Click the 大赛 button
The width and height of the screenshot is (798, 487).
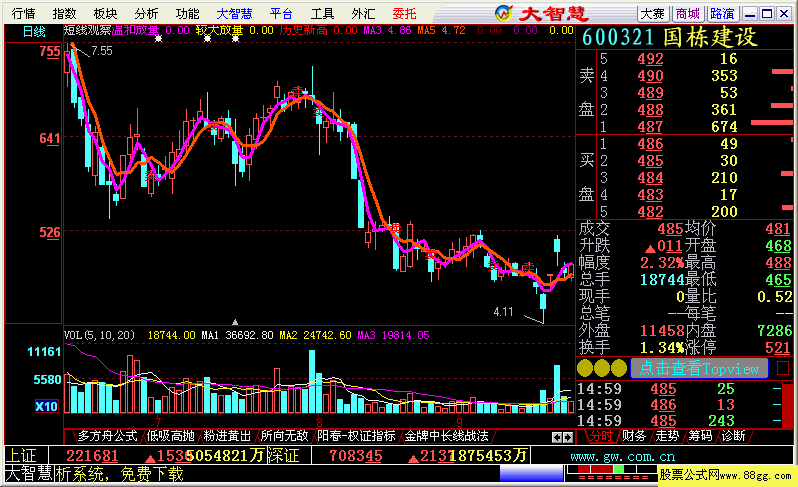653,13
